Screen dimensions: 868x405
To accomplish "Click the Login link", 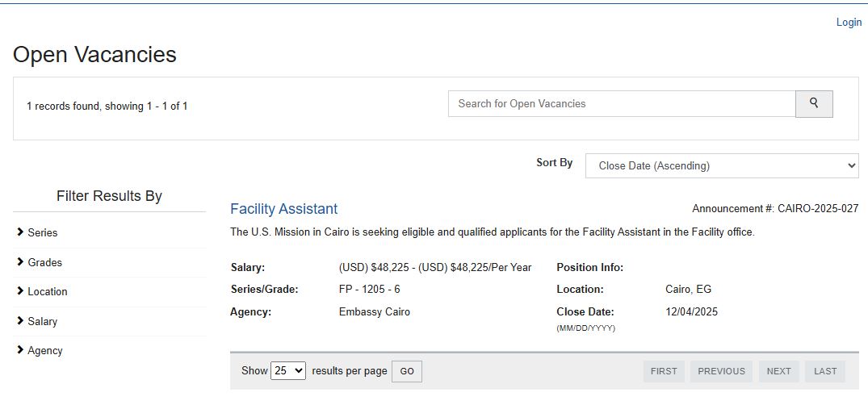I will pos(849,23).
